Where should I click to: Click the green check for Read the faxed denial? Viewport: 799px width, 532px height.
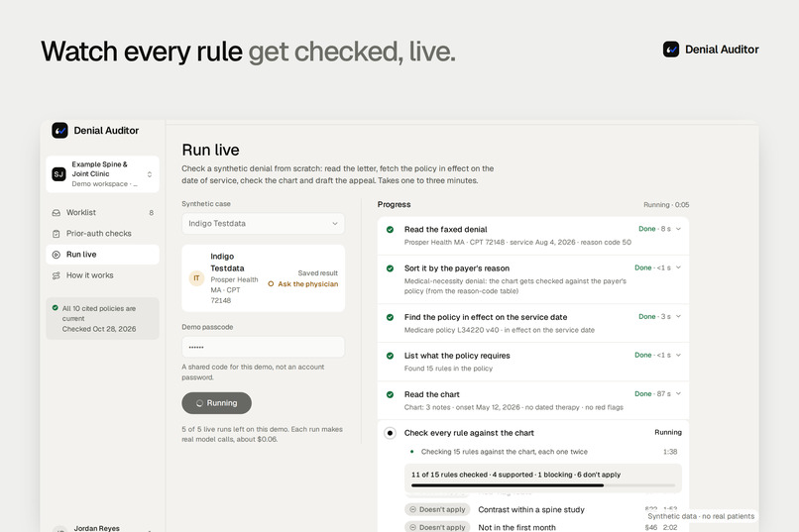(x=390, y=230)
